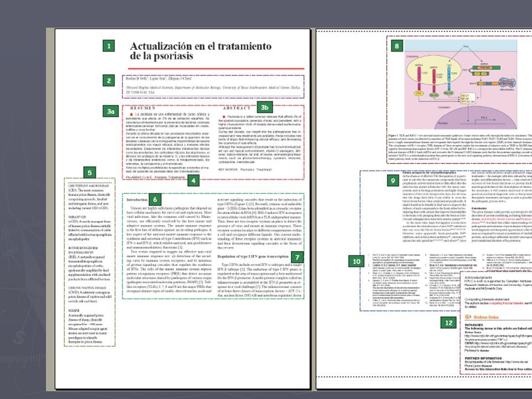Viewport: 532px width, 399px height.
Task: Click the "ABSTRACT" heading
Action: click(237, 108)
